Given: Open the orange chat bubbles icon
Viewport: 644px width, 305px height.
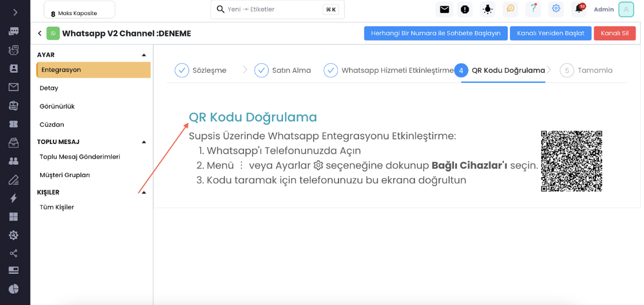Looking at the screenshot, I should (510, 9).
